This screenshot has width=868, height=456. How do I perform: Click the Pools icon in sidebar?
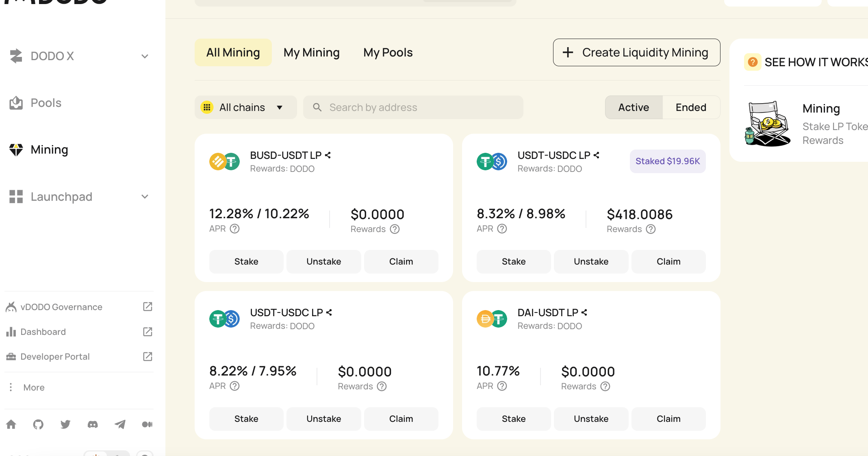coord(16,103)
